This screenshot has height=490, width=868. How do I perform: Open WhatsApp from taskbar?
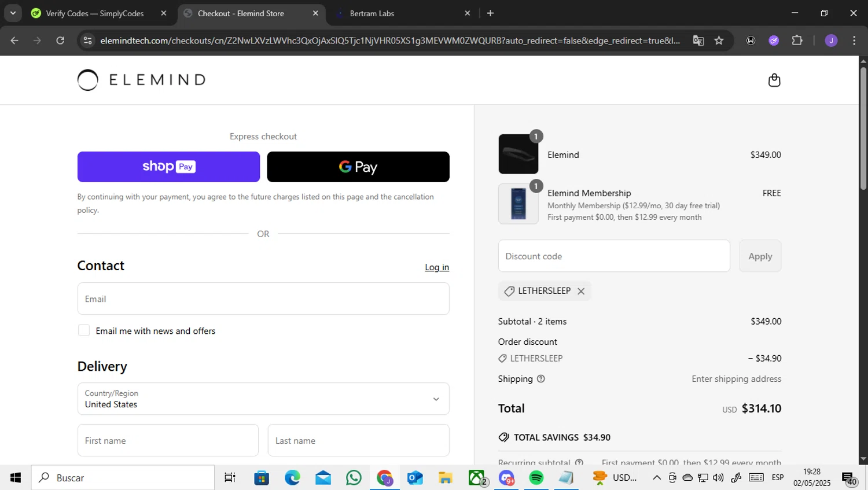coord(354,477)
